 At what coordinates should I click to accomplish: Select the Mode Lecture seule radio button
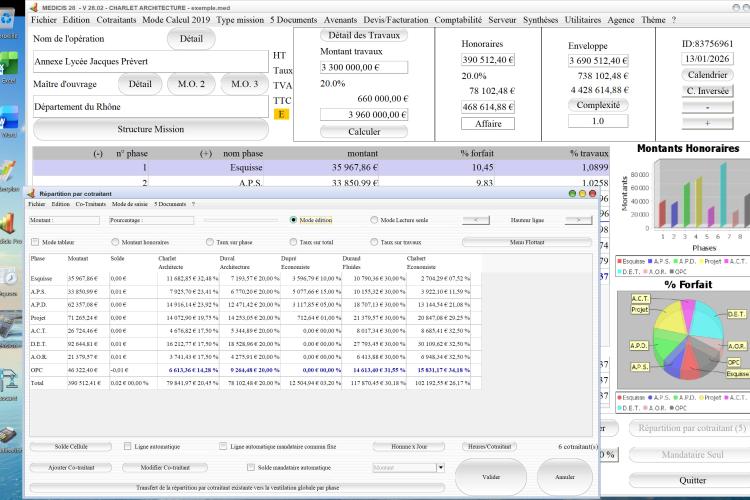374,220
